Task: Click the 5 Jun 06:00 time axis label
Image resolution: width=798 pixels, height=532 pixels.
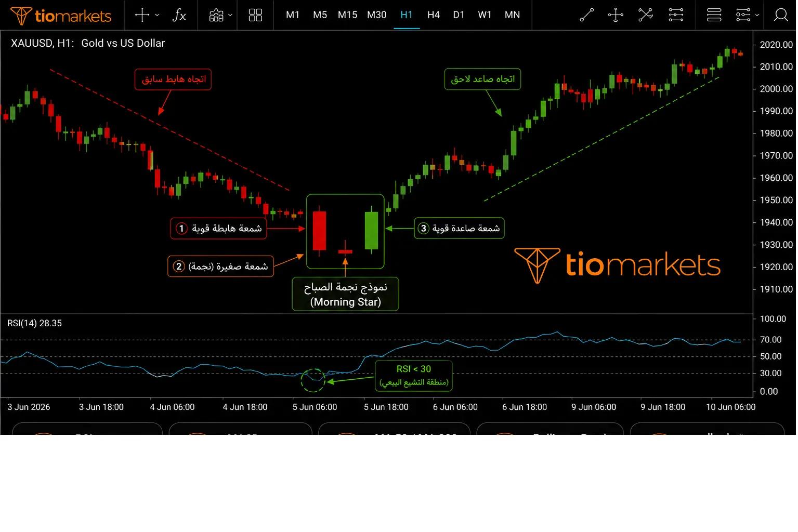Action: point(315,407)
